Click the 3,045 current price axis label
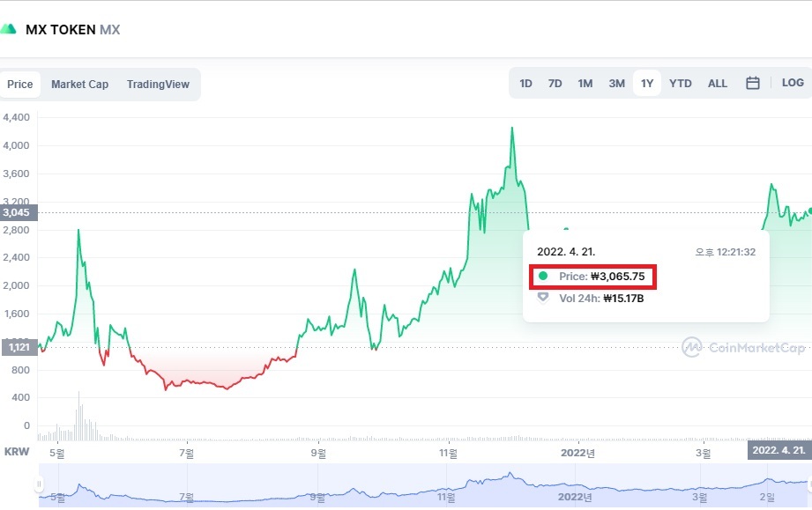Screen dimensions: 812x510 (x=19, y=212)
